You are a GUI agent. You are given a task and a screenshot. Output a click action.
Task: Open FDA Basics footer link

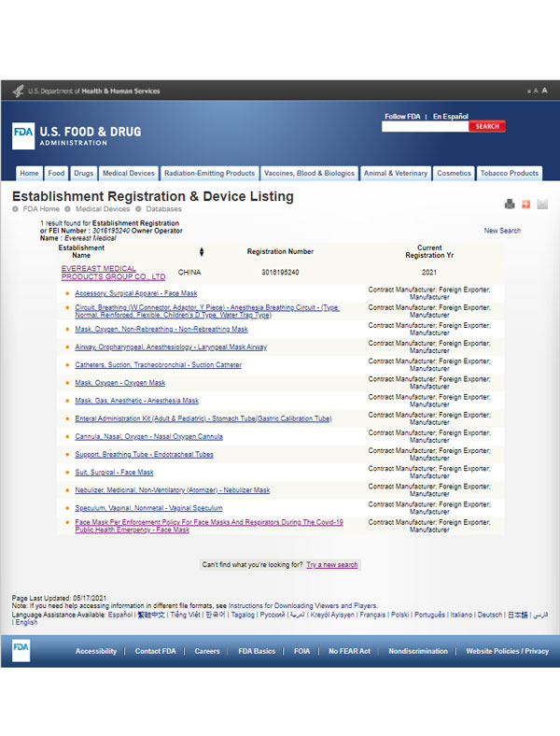257,651
